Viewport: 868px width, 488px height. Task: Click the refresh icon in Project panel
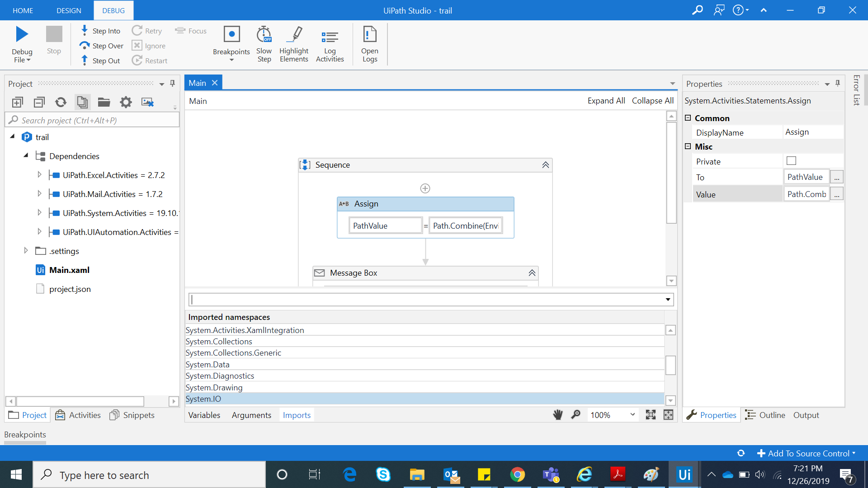(x=61, y=102)
